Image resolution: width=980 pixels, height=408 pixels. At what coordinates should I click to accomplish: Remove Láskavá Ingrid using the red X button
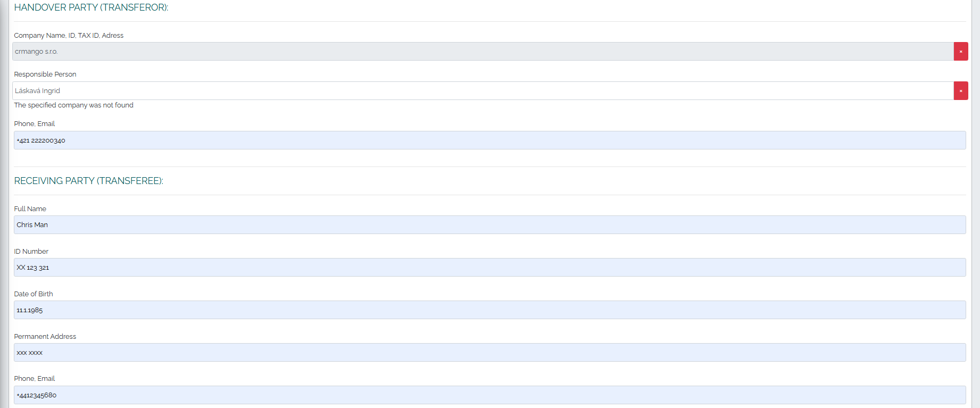coord(960,91)
